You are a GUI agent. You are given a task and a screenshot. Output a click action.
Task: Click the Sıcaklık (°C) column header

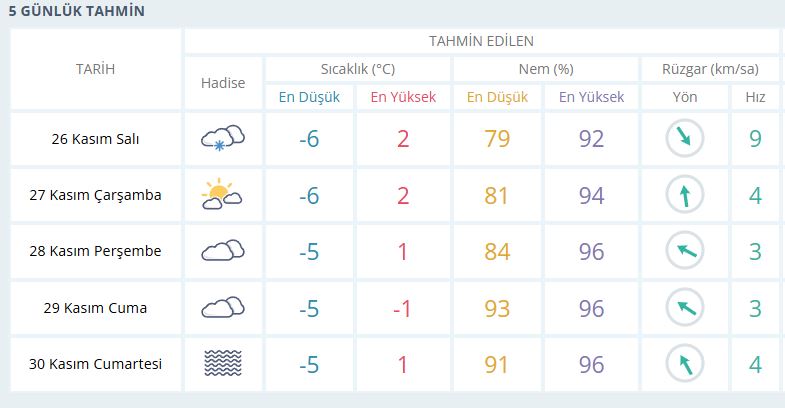coord(358,69)
